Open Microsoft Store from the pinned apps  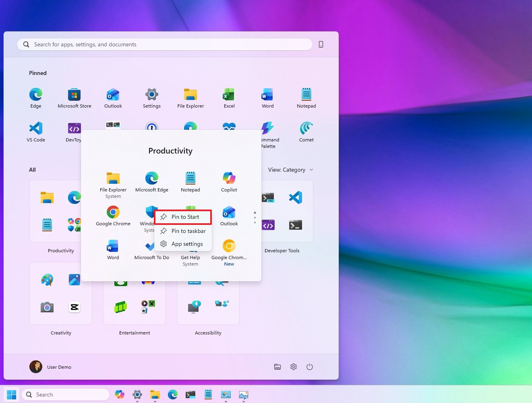point(74,94)
